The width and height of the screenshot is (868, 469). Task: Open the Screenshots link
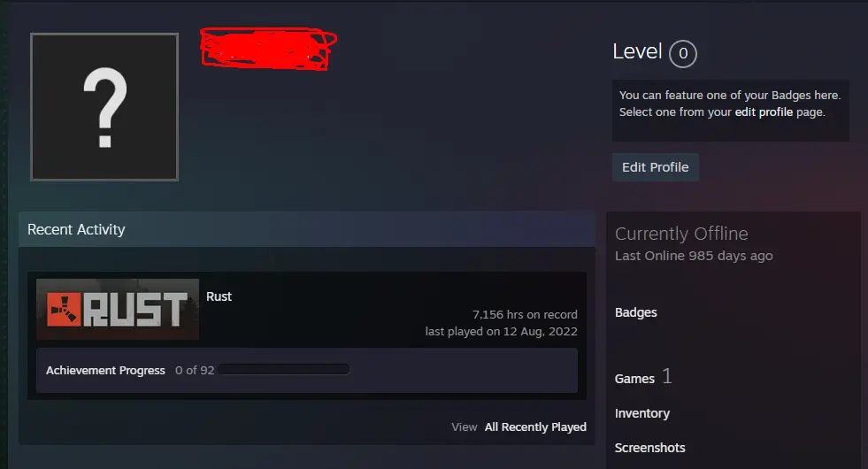coord(649,448)
